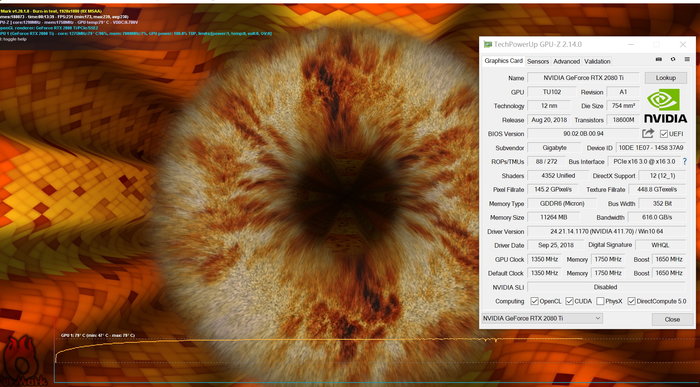
Task: Click the Subvendor value Gigabyte
Action: coord(554,148)
